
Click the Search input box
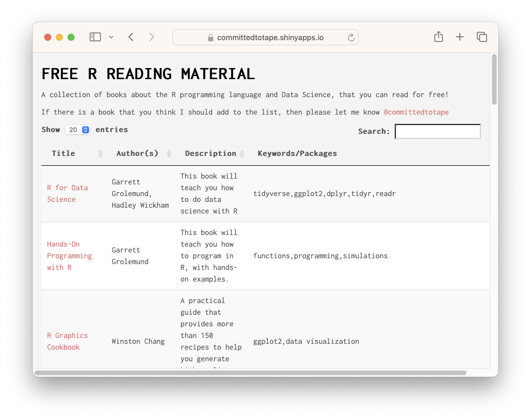pos(437,131)
